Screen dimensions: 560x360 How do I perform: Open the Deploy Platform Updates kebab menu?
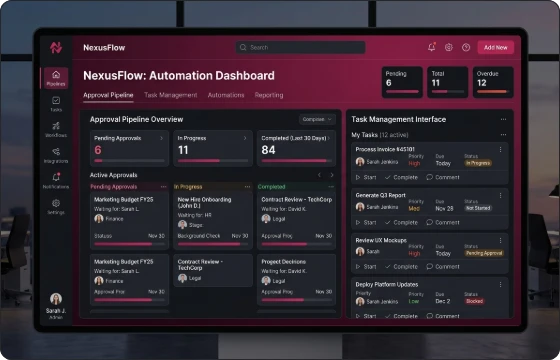tap(500, 285)
